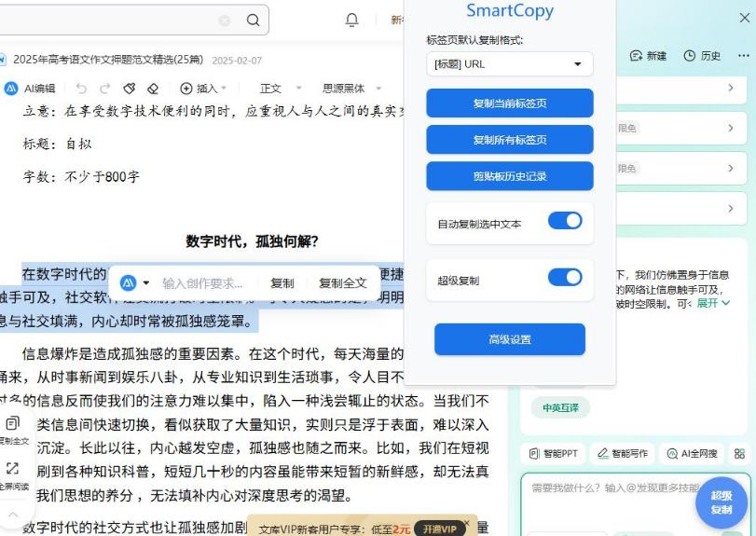The image size is (756, 536).
Task: Click document title 2025年高考语文作文押题范文精选
Action: (108, 60)
